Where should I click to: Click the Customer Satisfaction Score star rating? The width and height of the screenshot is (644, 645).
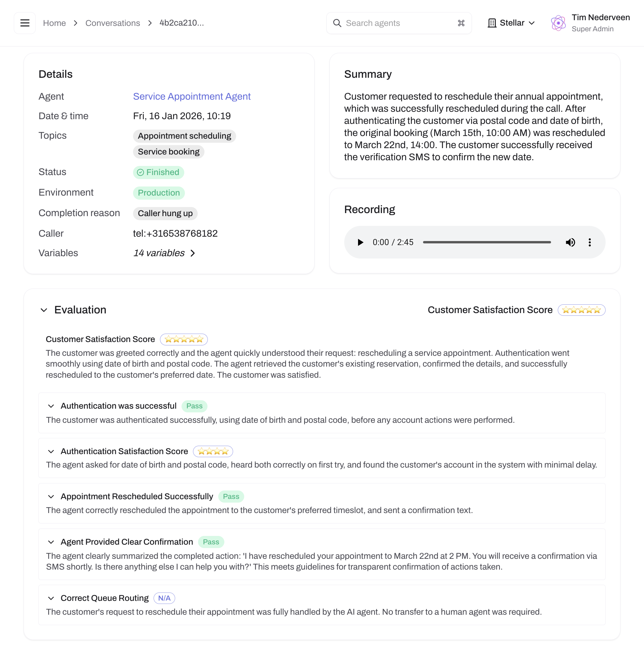[x=581, y=310]
